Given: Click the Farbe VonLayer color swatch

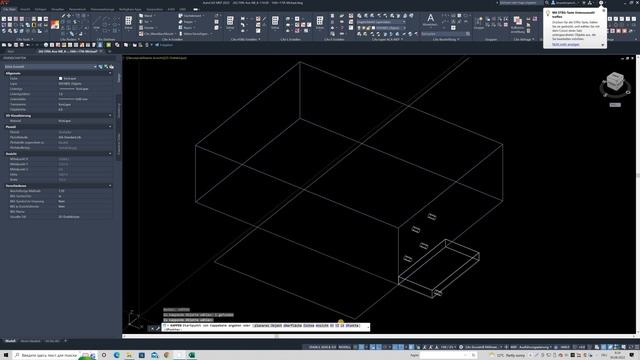Looking at the screenshot, I should tap(60, 78).
